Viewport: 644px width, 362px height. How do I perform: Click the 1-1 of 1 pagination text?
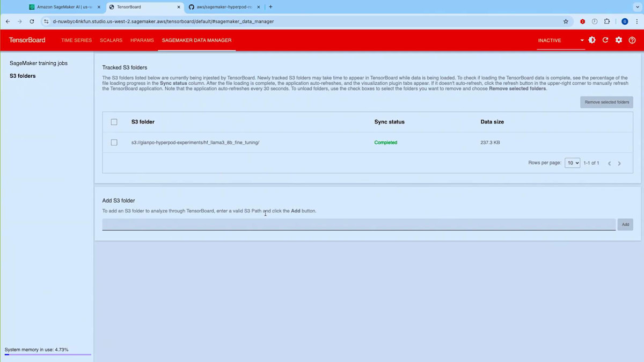coord(591,163)
